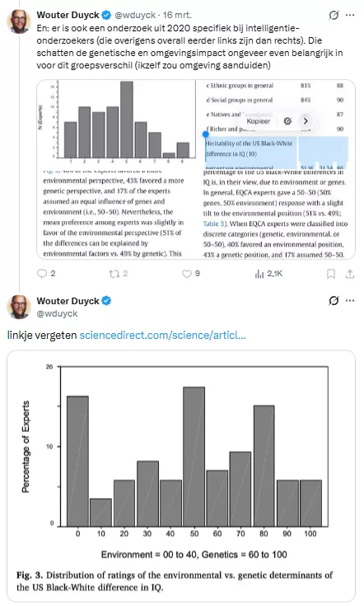Click the 16 mrt. timestamp

[177, 15]
